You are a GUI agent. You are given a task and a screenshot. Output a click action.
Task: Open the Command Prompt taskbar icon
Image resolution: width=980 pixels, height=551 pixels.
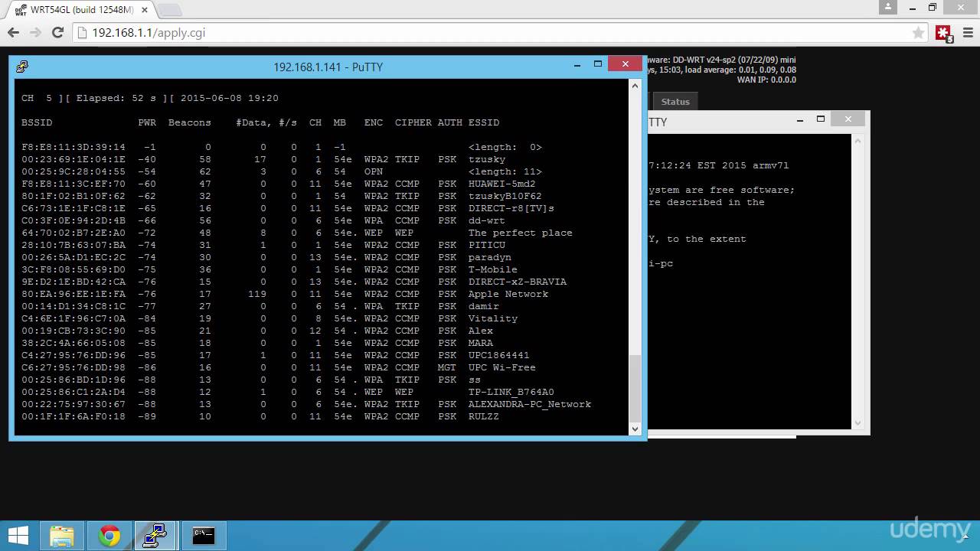click(203, 536)
